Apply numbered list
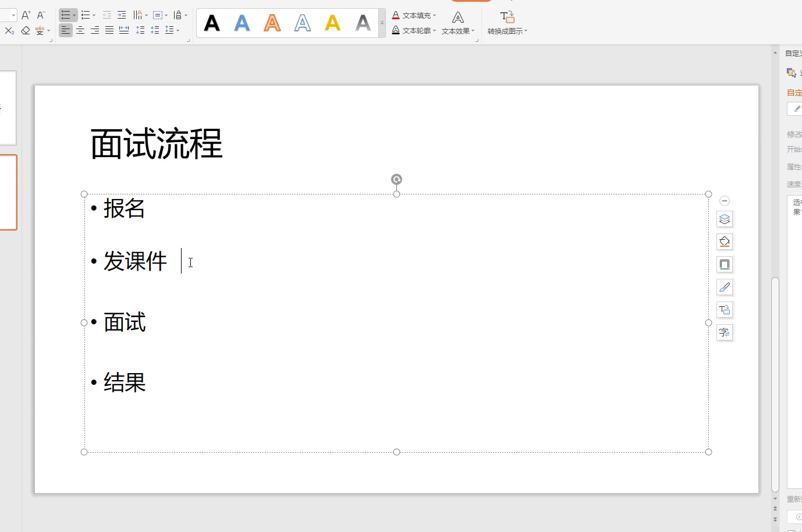 (x=86, y=15)
